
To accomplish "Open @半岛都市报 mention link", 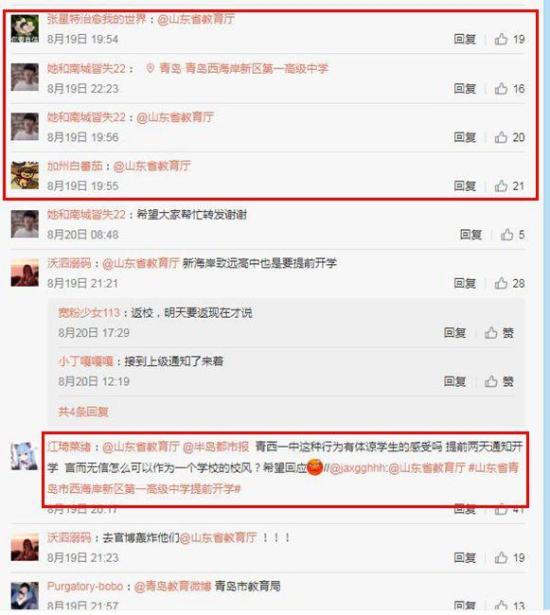I will tap(216, 446).
